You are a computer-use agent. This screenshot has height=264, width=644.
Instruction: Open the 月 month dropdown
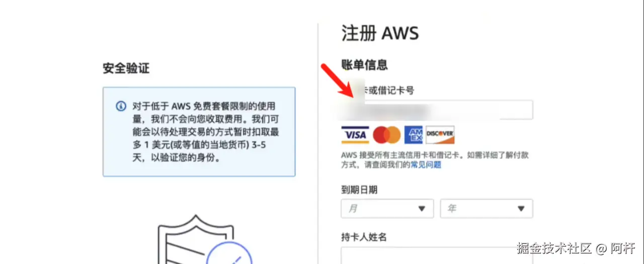(x=387, y=208)
